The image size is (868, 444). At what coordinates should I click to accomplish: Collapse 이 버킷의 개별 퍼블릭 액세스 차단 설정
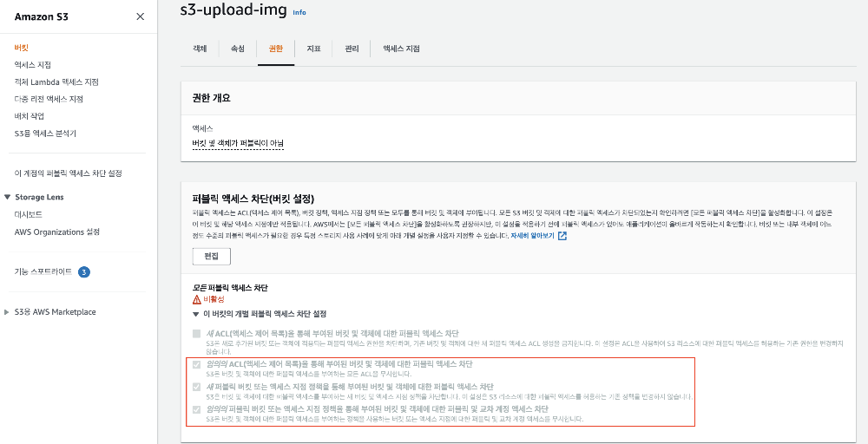click(x=195, y=314)
